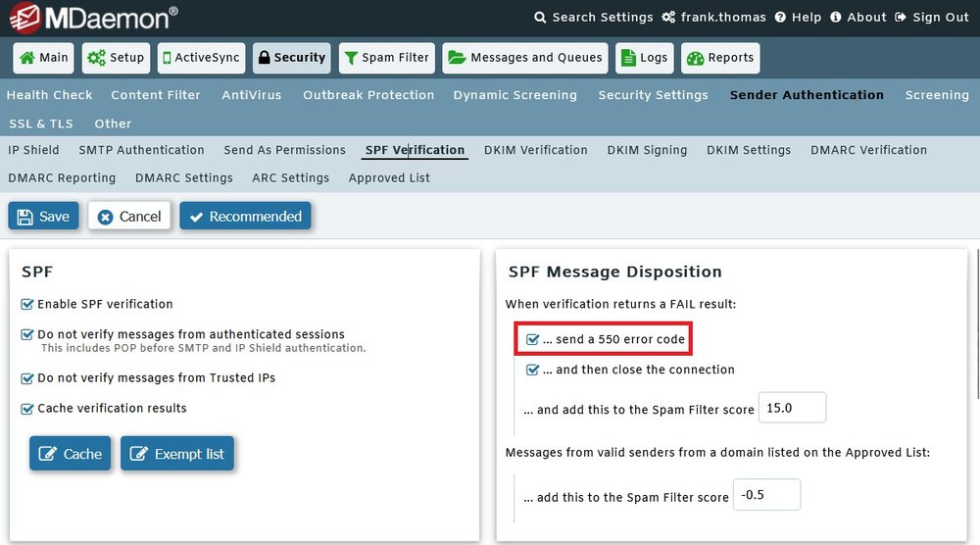The height and width of the screenshot is (545, 980).
Task: Click the ActiveSync phone icon
Action: click(167, 58)
